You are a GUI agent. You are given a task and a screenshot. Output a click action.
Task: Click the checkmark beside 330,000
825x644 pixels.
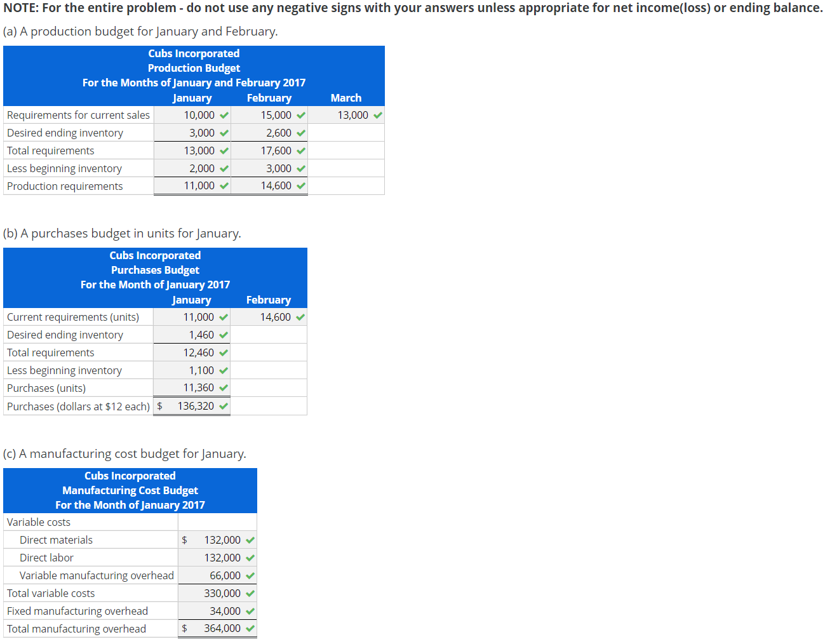tap(250, 594)
